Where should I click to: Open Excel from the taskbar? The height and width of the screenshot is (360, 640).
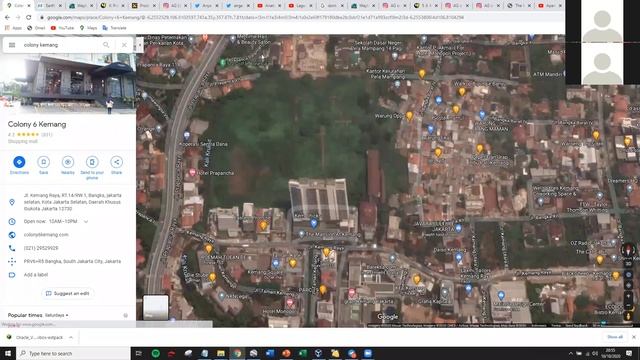pyautogui.click(x=302, y=353)
